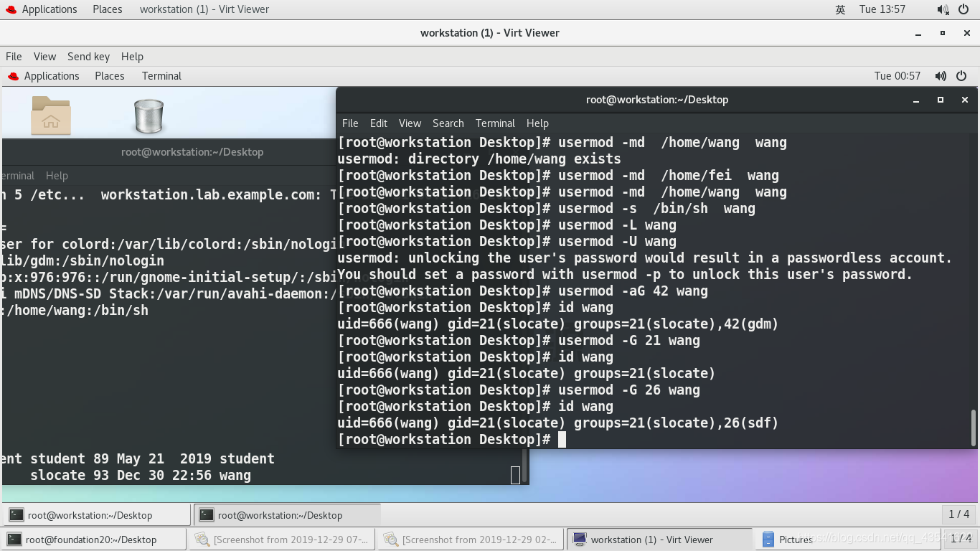The width and height of the screenshot is (980, 551).
Task: Open Home folder icon on guest desktop
Action: tap(51, 116)
